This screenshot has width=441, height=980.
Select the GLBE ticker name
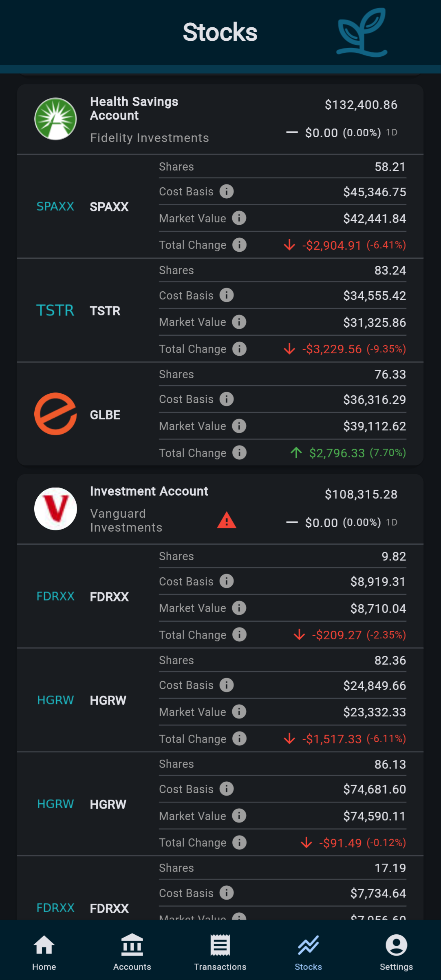point(105,415)
